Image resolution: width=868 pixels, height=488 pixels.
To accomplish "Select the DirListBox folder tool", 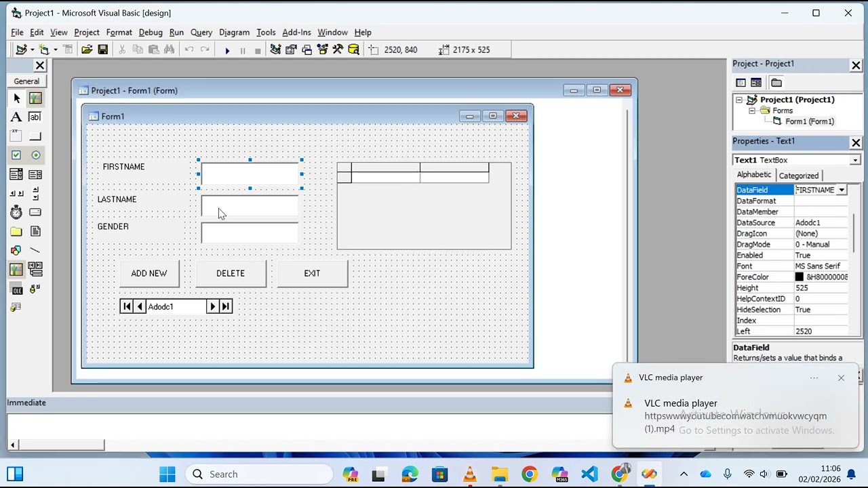I will pyautogui.click(x=16, y=231).
